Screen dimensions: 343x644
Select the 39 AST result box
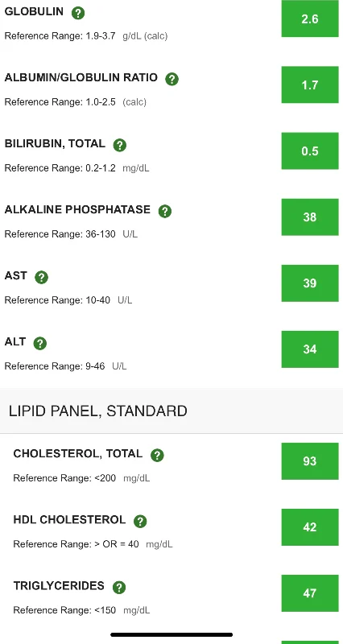[x=310, y=283]
